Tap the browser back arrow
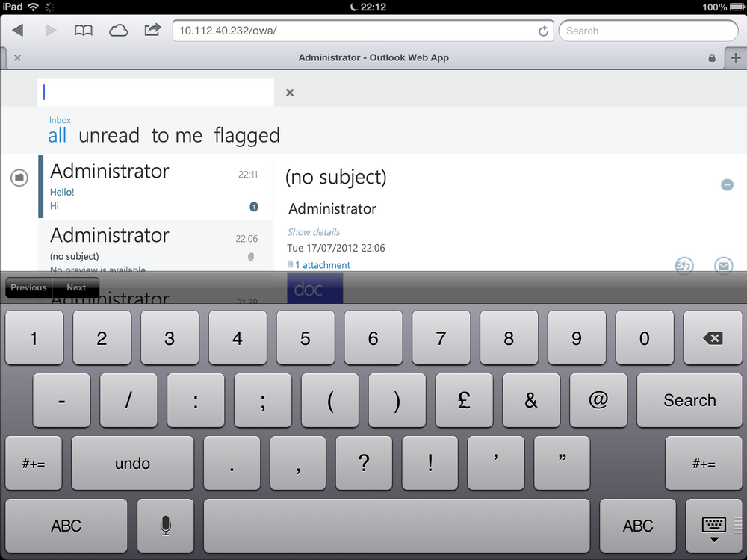The image size is (747, 560). [x=18, y=31]
